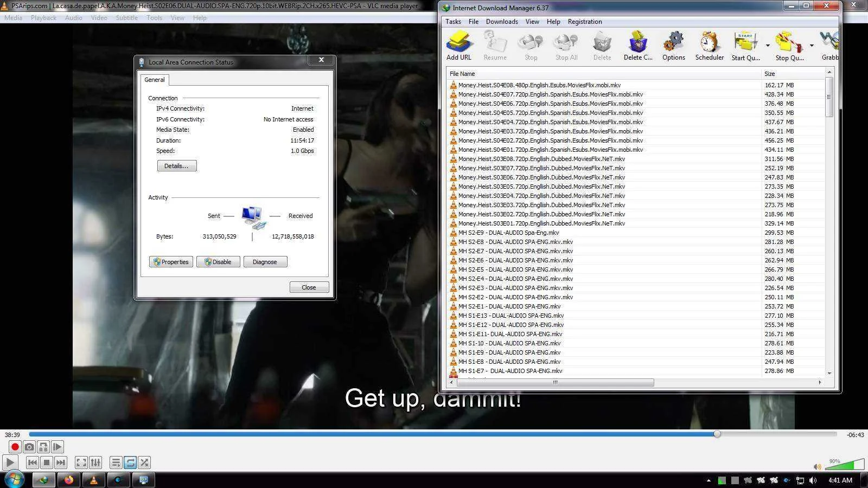Click the system tray network icon
Image resolution: width=868 pixels, height=488 pixels.
[x=800, y=480]
